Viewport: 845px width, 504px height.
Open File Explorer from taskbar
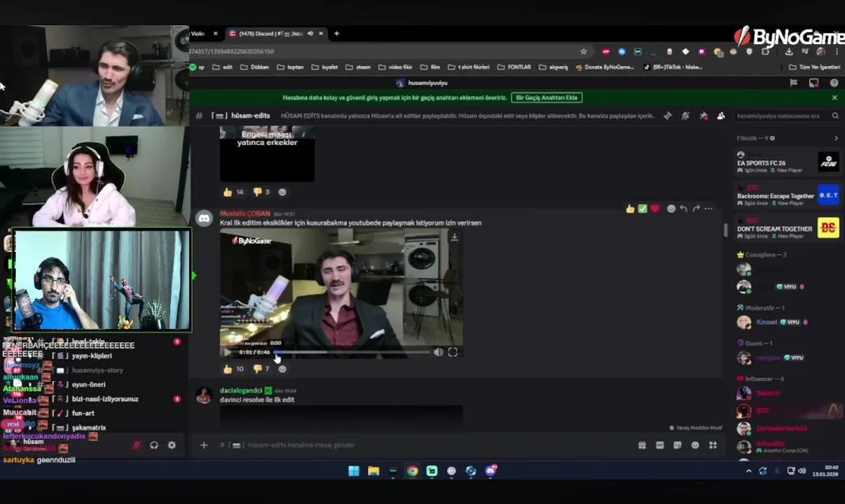point(373,471)
